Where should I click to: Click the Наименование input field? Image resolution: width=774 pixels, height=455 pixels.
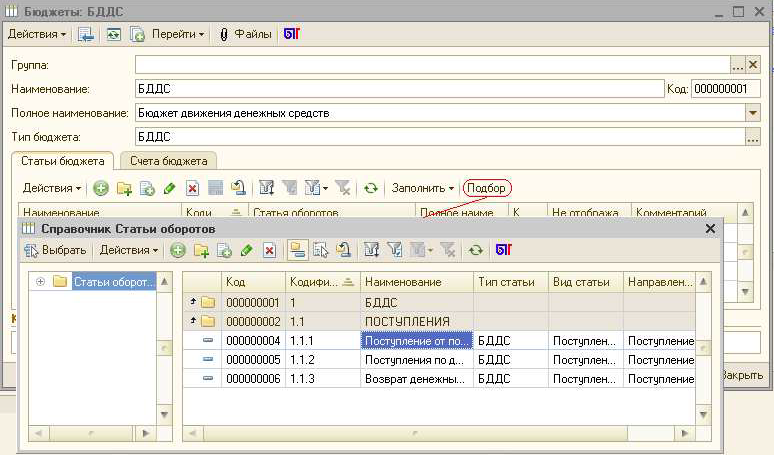tap(398, 89)
